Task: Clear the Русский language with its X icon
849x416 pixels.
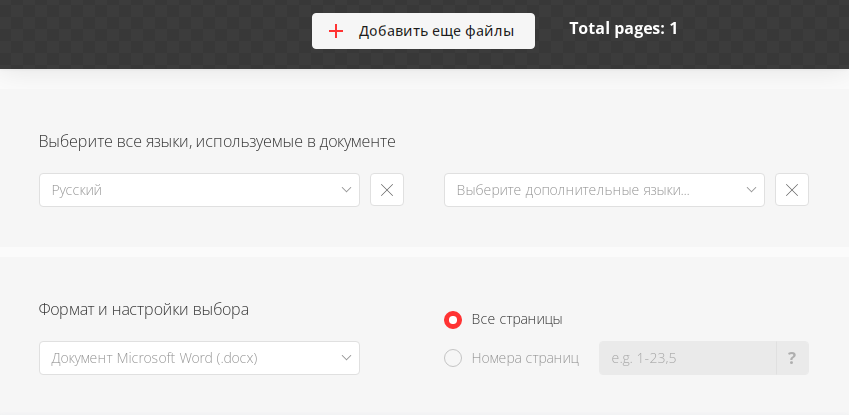Action: (387, 190)
